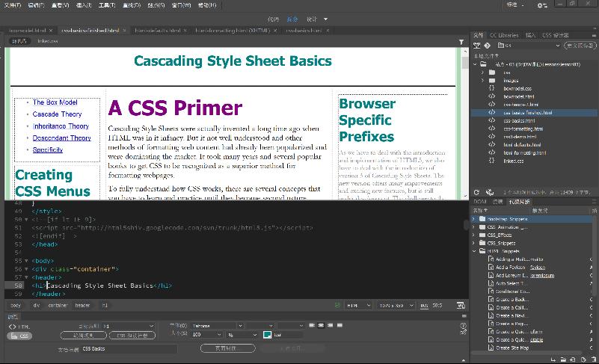Click the html-formatting.html file icon

point(492,152)
